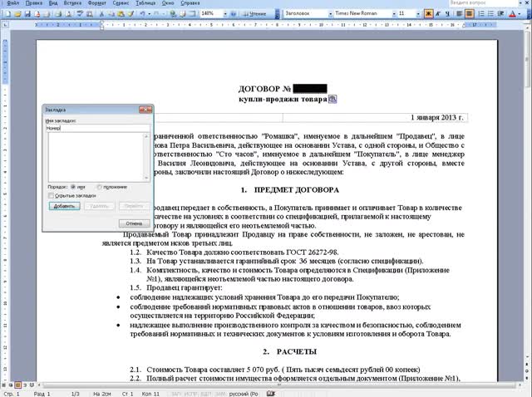Open the Справка menu
This screenshot has width=532, height=397.
point(190,3)
